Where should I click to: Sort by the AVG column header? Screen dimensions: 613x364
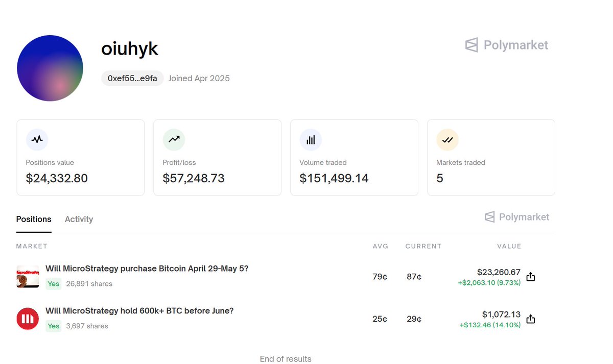click(381, 246)
